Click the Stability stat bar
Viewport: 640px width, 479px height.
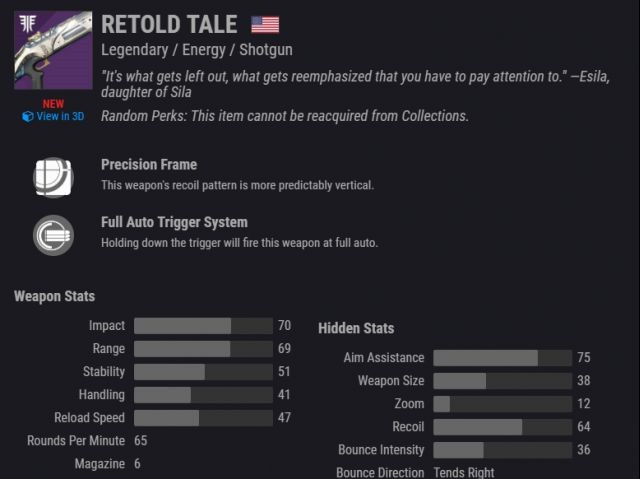pyautogui.click(x=203, y=372)
